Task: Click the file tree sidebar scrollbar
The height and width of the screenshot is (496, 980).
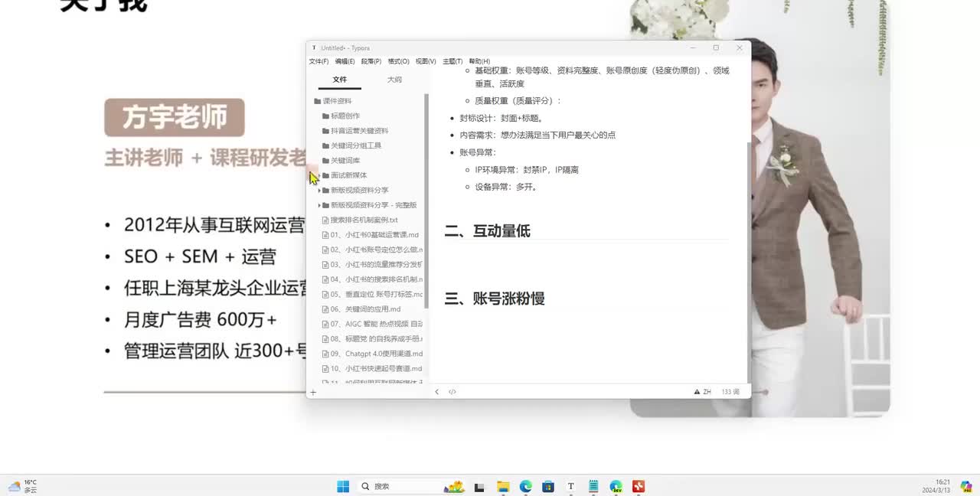Action: [426, 203]
